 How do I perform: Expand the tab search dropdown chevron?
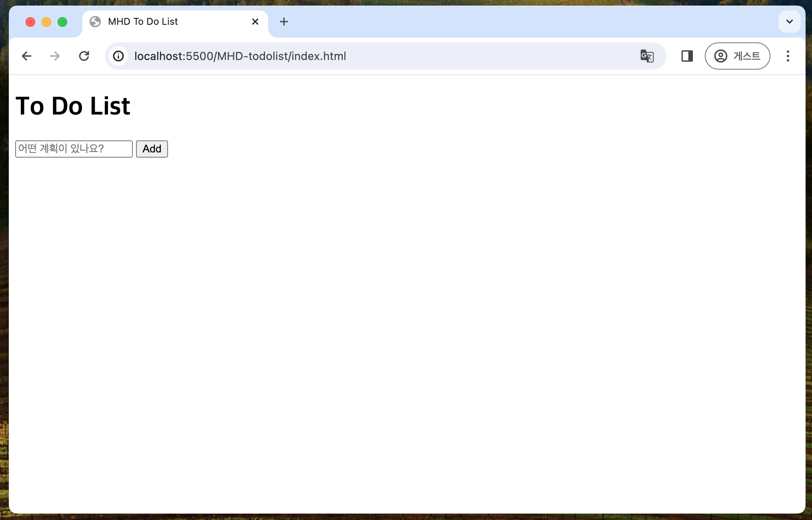pyautogui.click(x=789, y=22)
